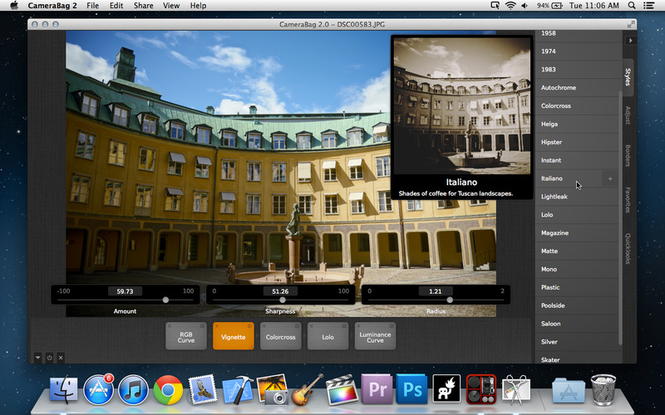Open the Applications folder in dock
Viewport: 665px width, 415px height.
pos(568,390)
